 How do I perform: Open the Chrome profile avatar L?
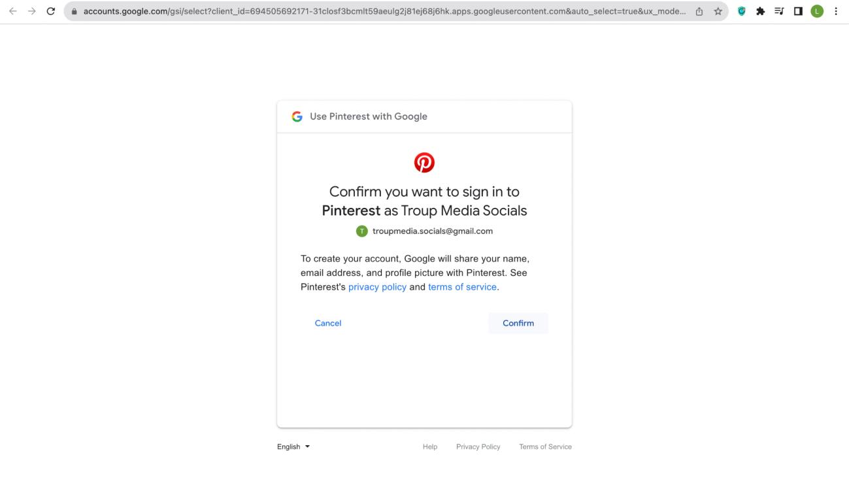click(x=816, y=11)
